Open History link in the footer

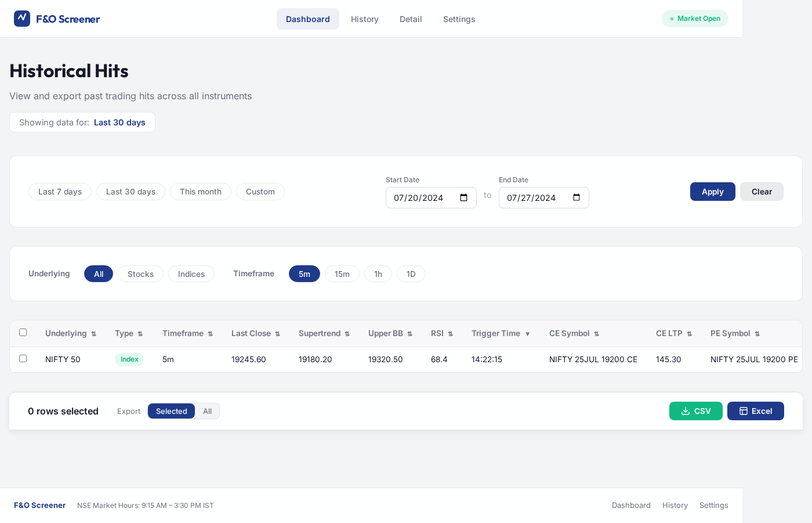click(675, 506)
